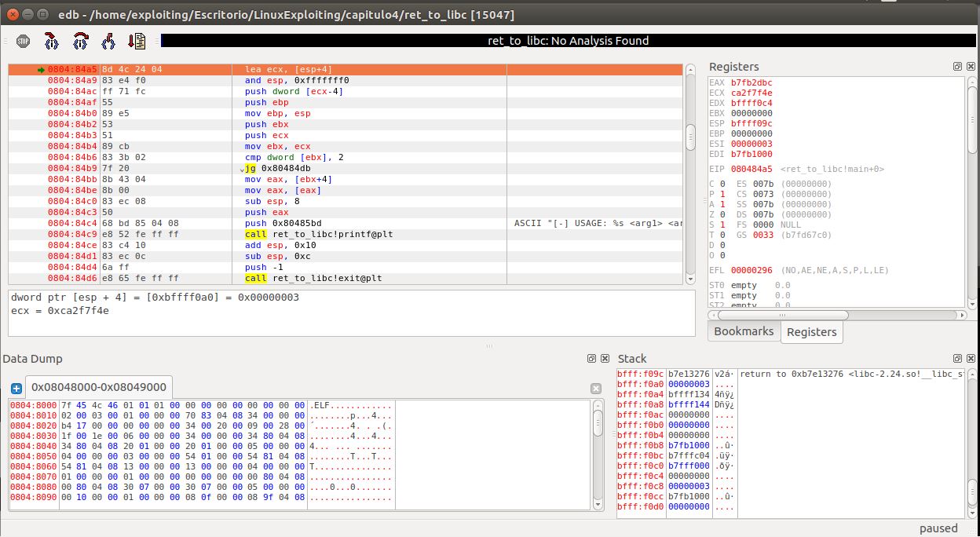This screenshot has height=537, width=980.
Task: Click the EIP register value 080484a5
Action: (x=752, y=169)
